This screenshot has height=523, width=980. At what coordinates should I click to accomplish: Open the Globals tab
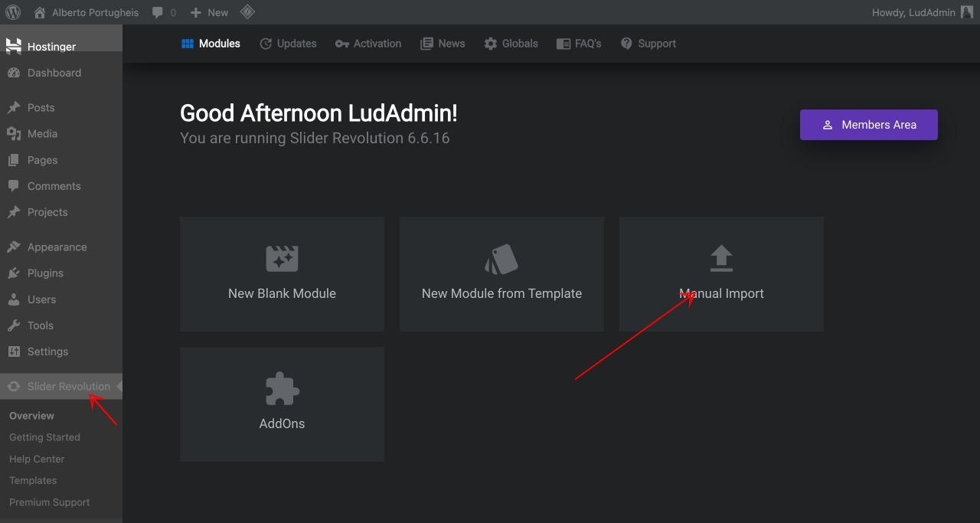tap(511, 44)
